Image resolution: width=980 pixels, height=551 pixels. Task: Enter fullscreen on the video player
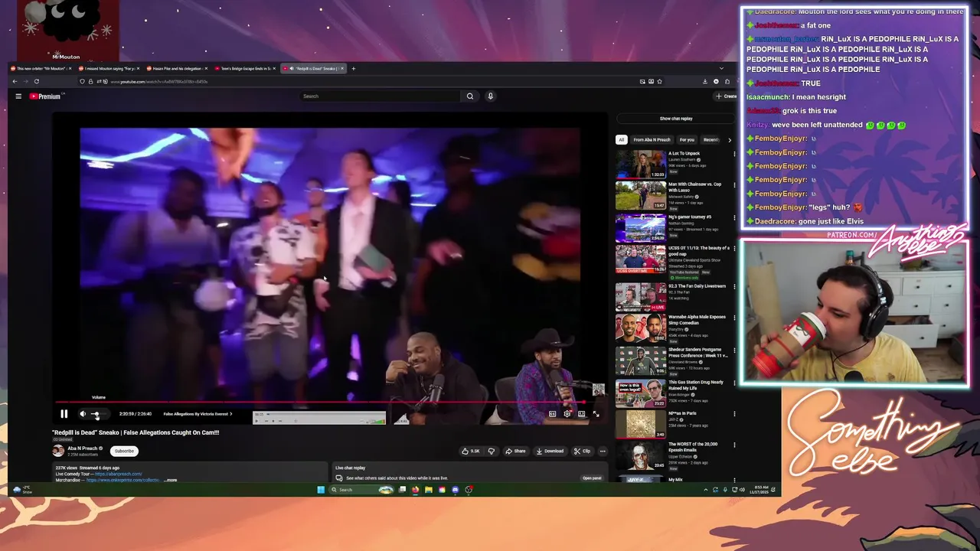coord(596,414)
